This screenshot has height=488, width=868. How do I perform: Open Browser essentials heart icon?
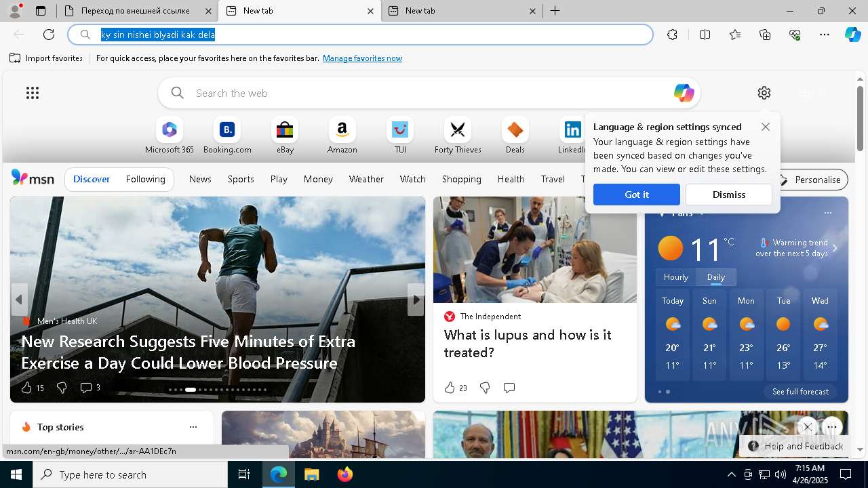(x=795, y=35)
